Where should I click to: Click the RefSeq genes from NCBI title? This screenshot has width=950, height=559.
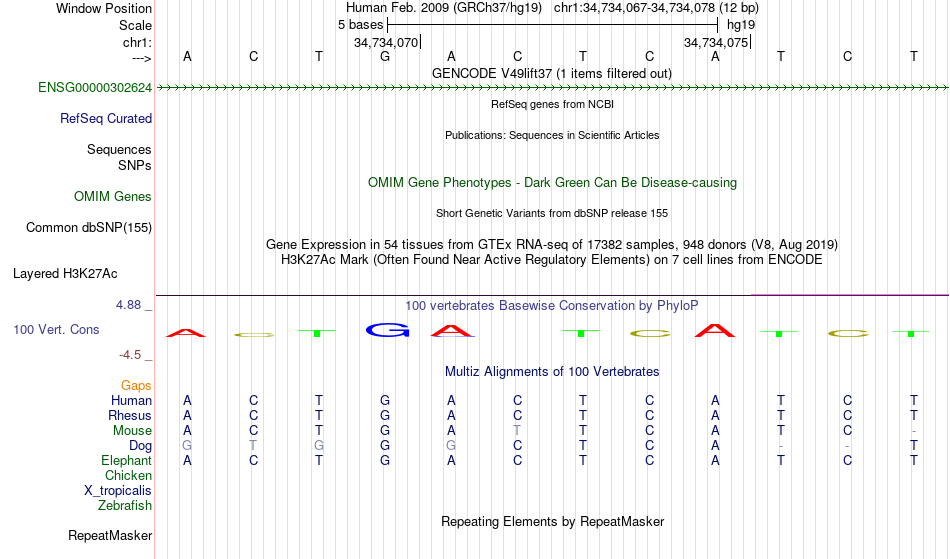coord(552,104)
